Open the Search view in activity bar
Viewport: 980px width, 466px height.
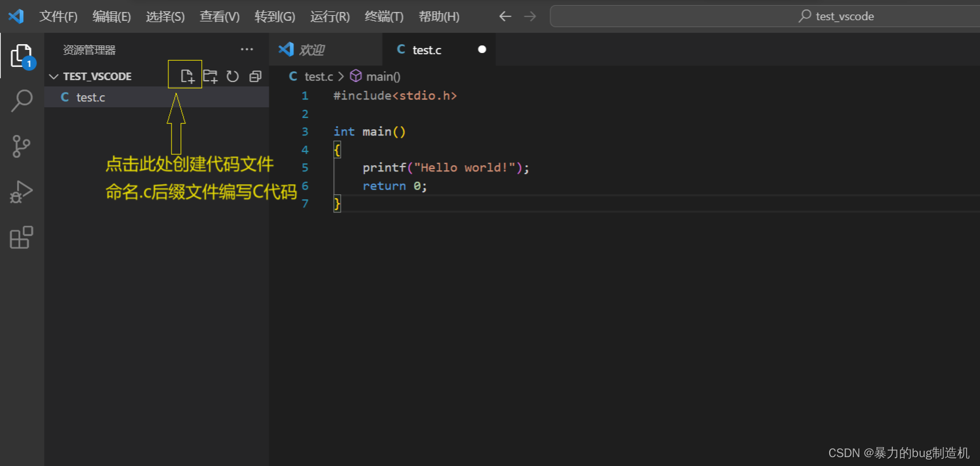point(21,101)
